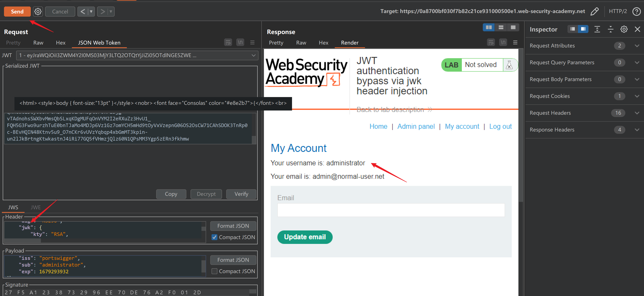Viewport: 644px width, 296px height.
Task: Click the Verify icon in JWT panel
Action: [241, 193]
